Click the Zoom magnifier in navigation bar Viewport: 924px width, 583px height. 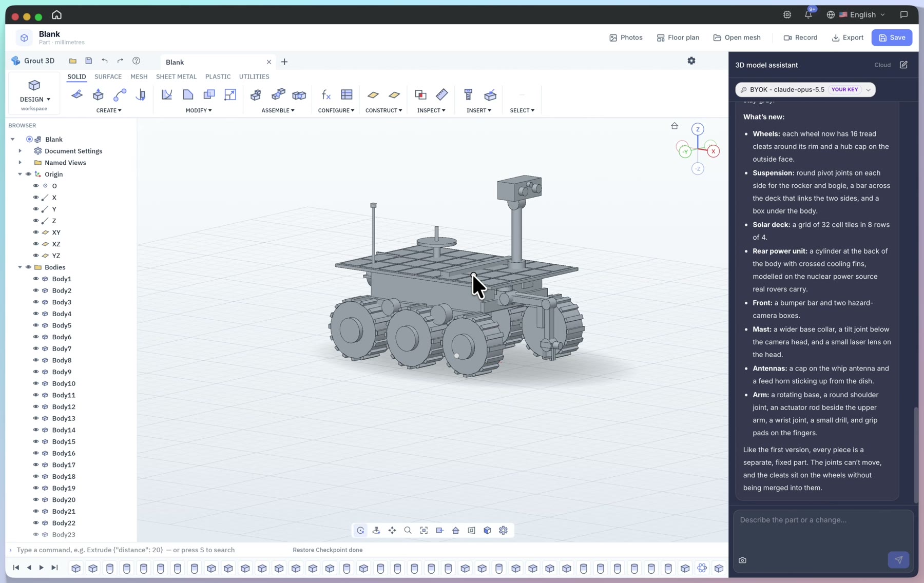click(408, 530)
